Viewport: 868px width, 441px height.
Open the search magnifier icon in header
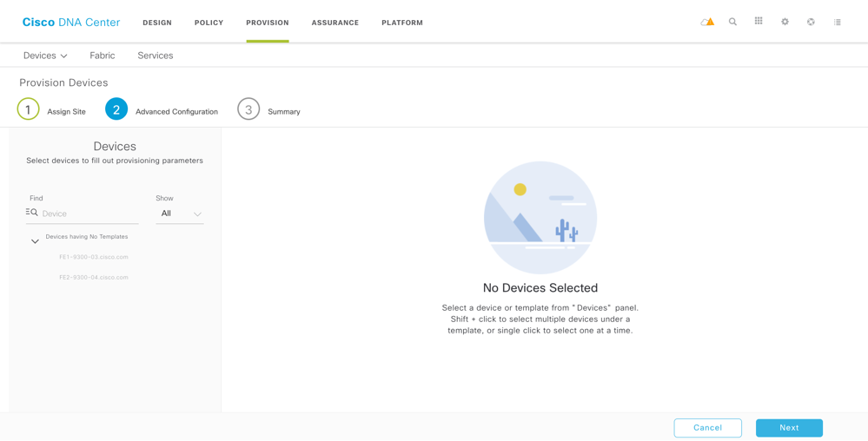(733, 22)
